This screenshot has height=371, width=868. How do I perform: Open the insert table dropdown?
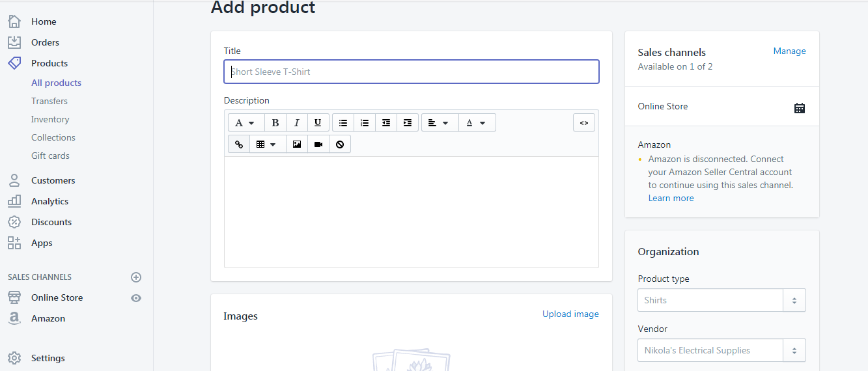coord(267,144)
